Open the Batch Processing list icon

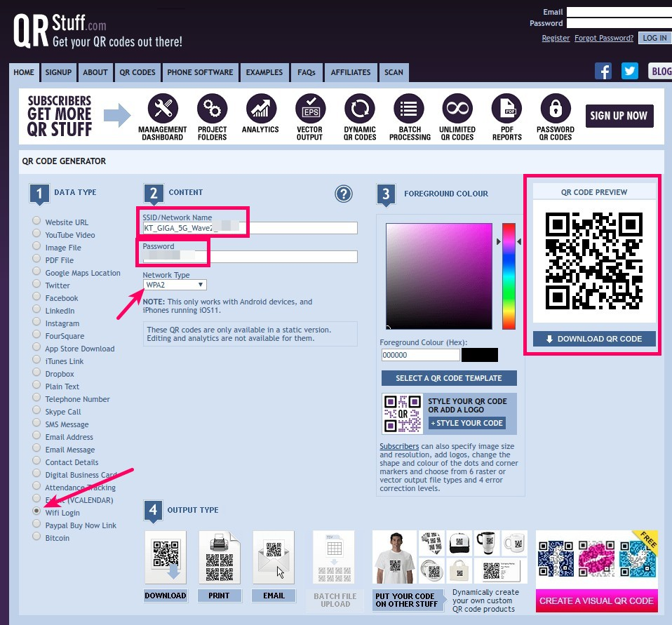tap(409, 109)
